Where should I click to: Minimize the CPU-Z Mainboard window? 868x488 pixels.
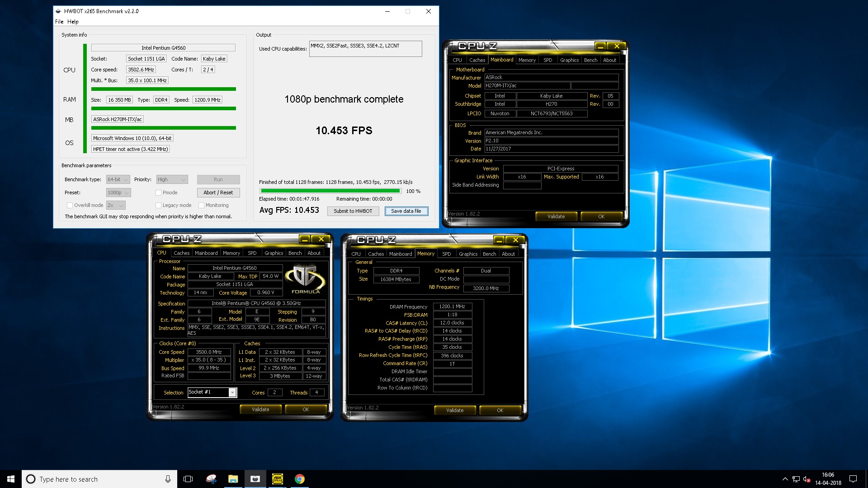(x=600, y=46)
